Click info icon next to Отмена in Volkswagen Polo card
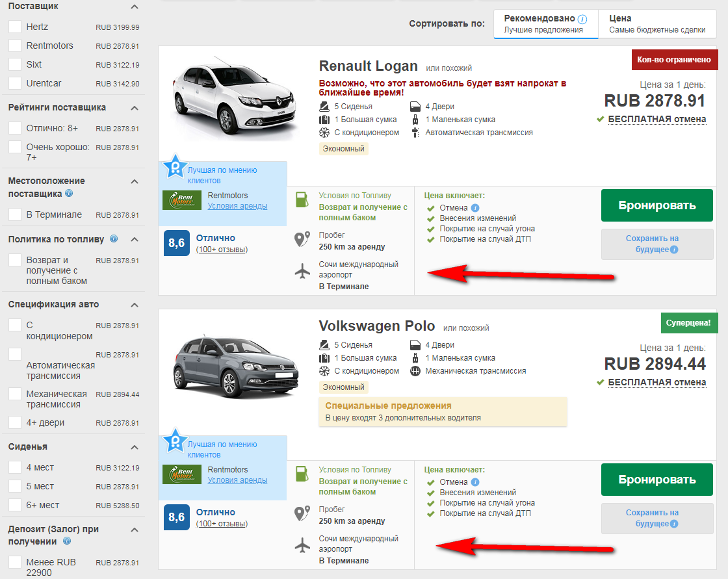Image resolution: width=728 pixels, height=579 pixels. point(475,482)
